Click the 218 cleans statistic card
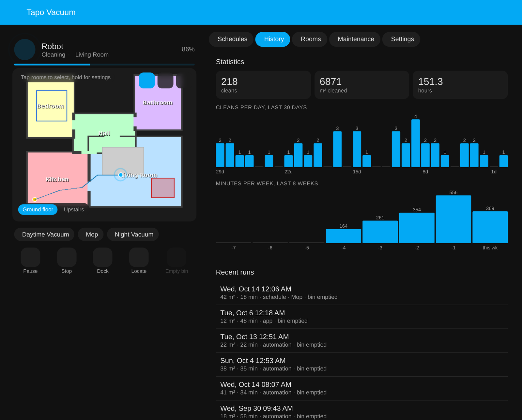522x420 pixels. pos(263,85)
